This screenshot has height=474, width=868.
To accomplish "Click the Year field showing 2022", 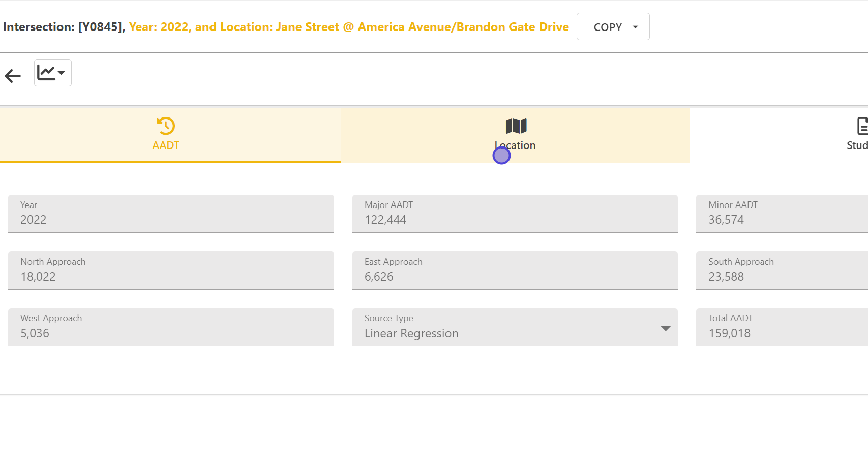I will point(171,214).
